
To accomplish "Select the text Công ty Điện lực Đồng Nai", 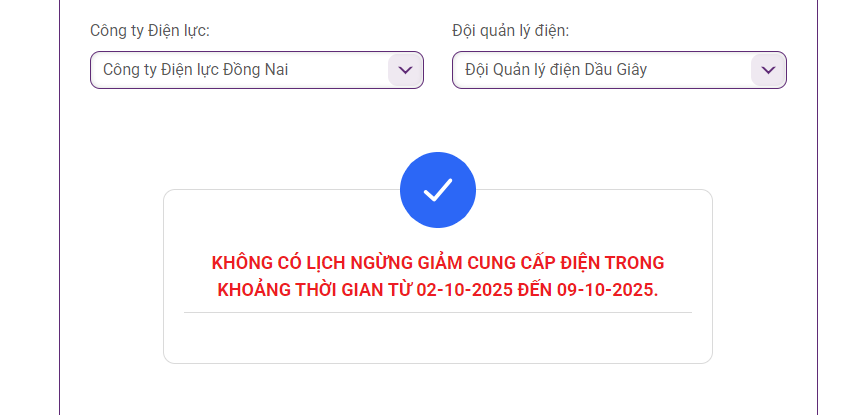I will [196, 70].
